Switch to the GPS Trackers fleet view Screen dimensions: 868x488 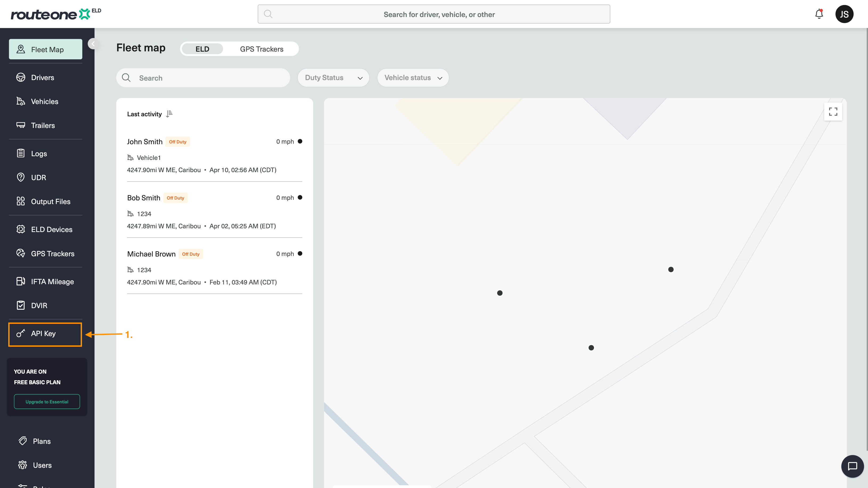tap(261, 49)
